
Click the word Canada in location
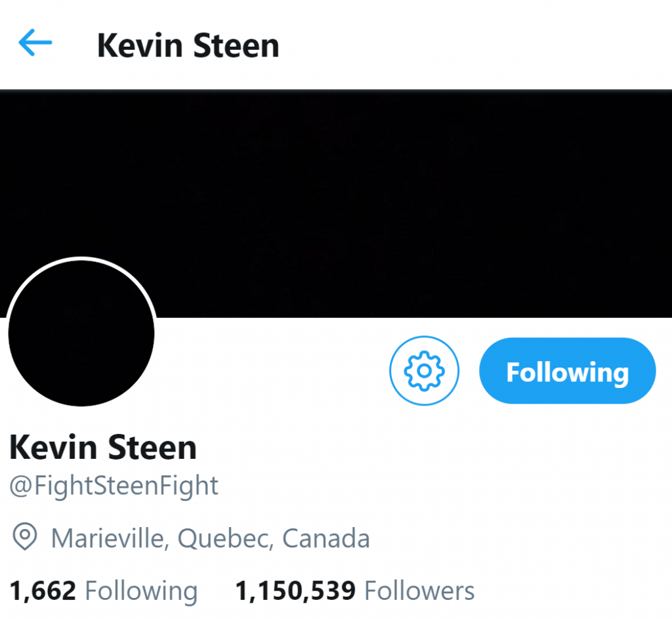pyautogui.click(x=326, y=538)
